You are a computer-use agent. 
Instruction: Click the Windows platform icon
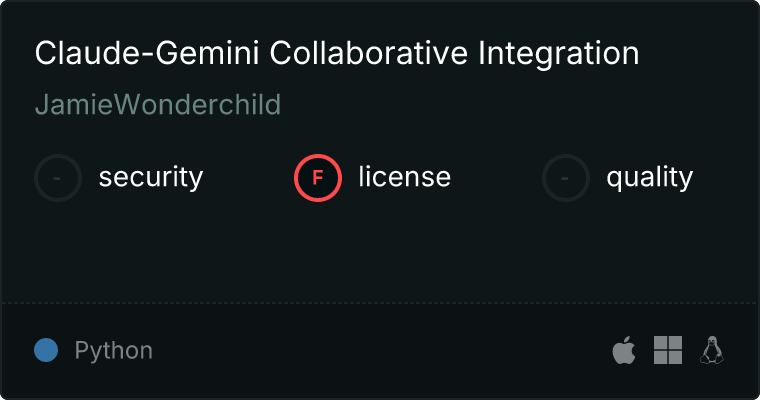[668, 350]
